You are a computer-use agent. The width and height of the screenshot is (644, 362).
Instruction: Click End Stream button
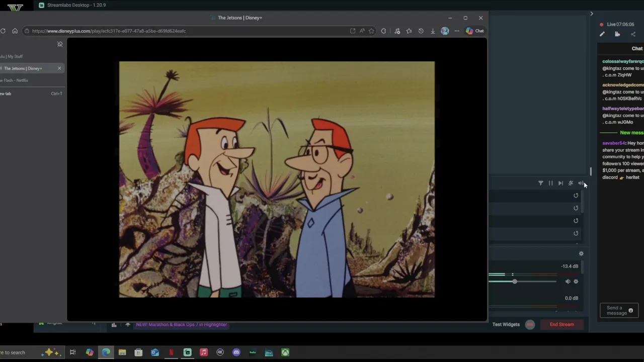(561, 324)
